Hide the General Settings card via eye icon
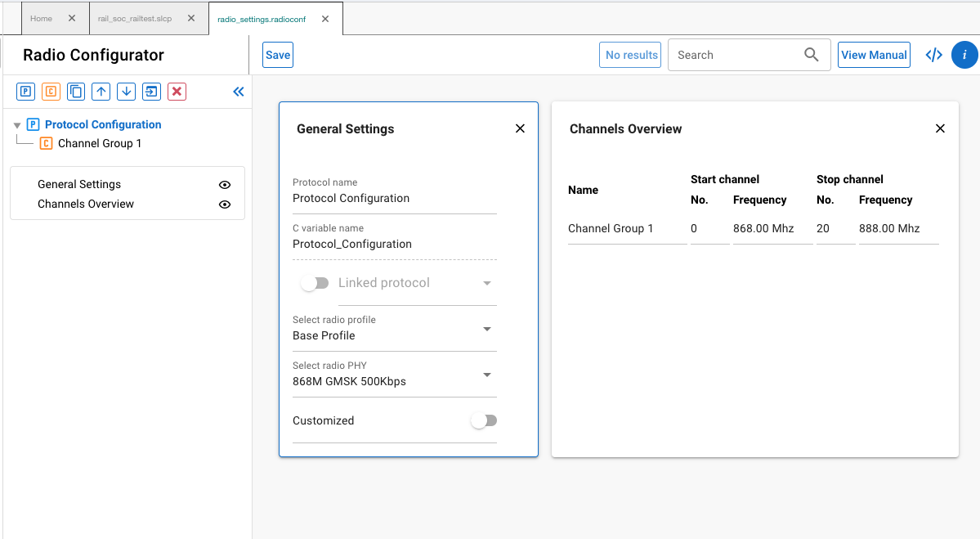Viewport: 980px width, 539px height. tap(225, 185)
